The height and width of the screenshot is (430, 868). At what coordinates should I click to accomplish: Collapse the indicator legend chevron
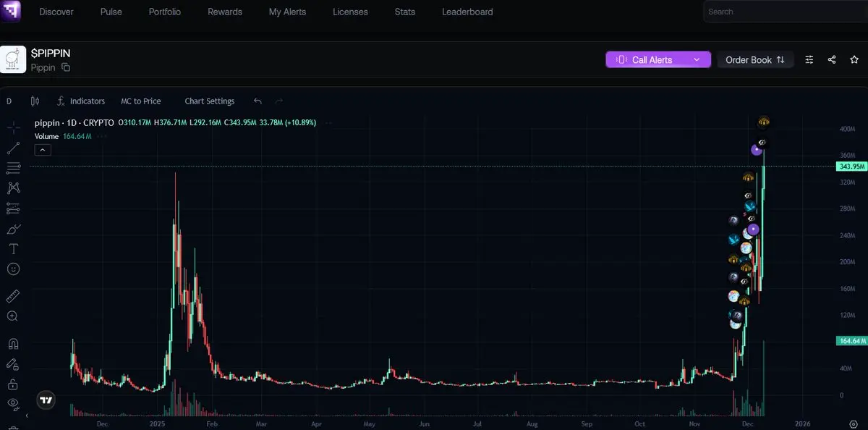pyautogui.click(x=43, y=150)
